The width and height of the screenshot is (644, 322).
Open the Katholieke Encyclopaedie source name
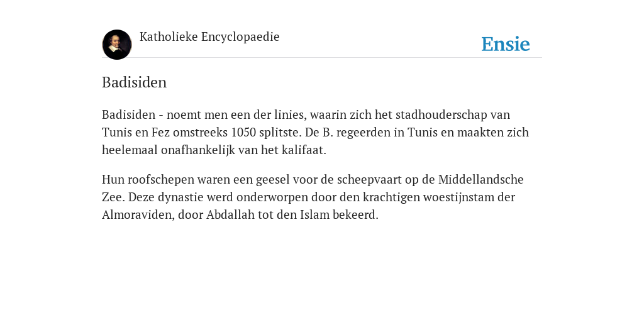click(x=209, y=36)
